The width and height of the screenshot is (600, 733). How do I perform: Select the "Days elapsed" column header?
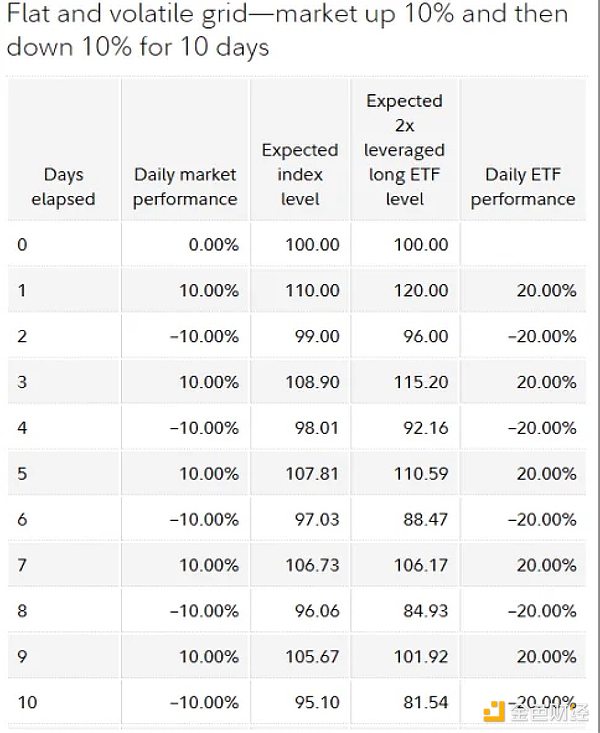click(x=63, y=187)
